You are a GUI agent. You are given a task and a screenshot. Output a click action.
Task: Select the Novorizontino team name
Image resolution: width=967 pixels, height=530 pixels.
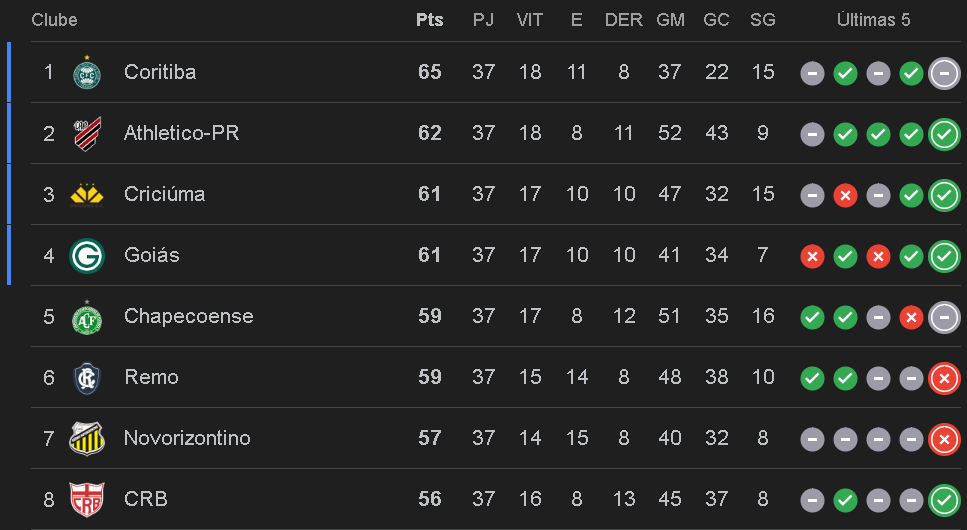[187, 438]
